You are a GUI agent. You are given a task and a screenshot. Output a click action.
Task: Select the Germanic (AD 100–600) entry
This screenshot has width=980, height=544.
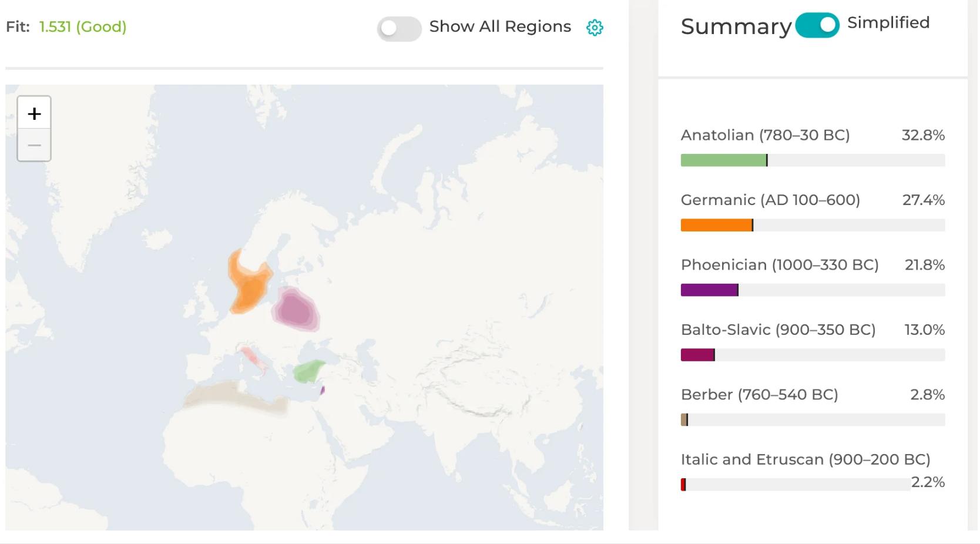[x=770, y=200]
